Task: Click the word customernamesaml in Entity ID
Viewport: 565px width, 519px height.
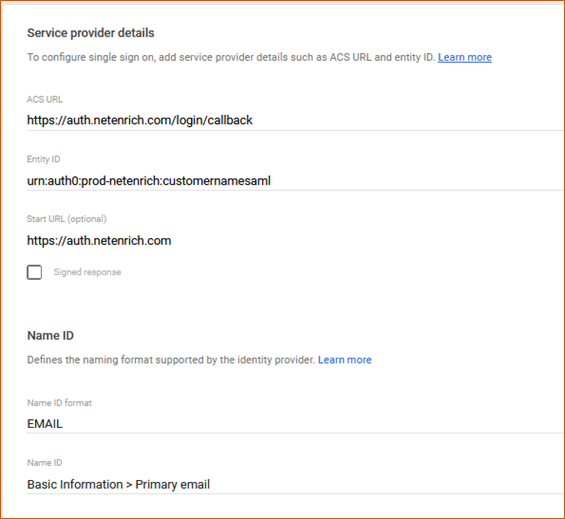Action: pos(217,181)
